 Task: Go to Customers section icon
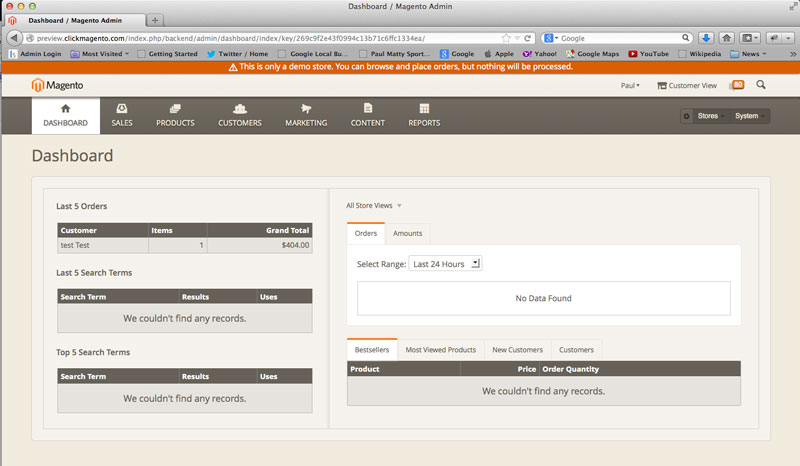point(240,109)
